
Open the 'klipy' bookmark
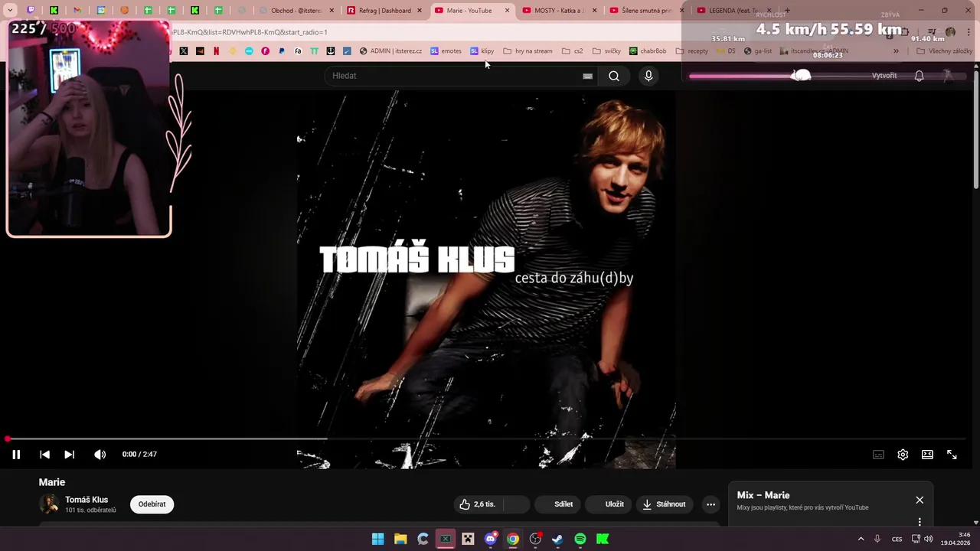(482, 51)
